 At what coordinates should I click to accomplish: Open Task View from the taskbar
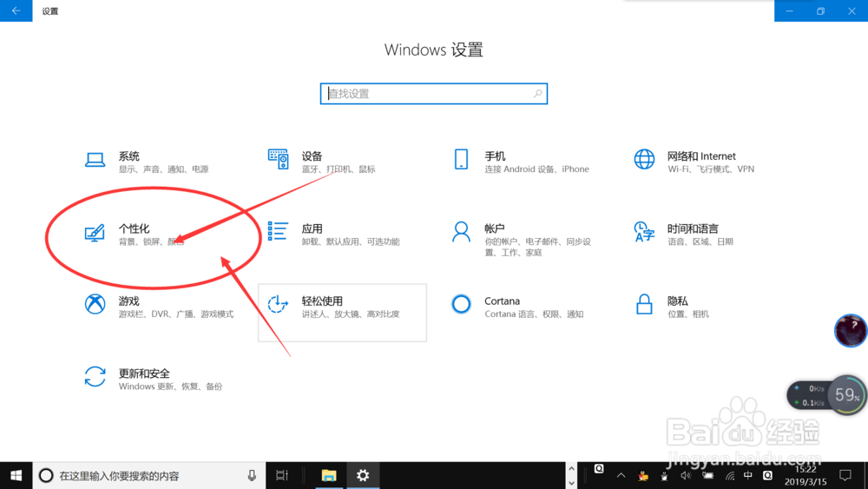coord(282,475)
